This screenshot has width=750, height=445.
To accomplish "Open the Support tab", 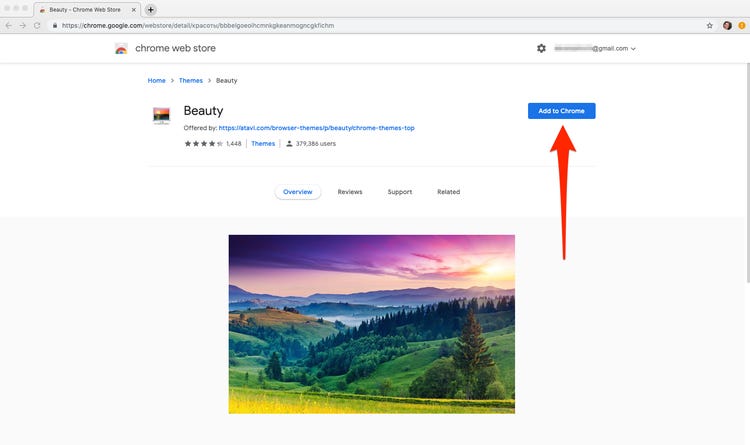I will click(x=399, y=192).
